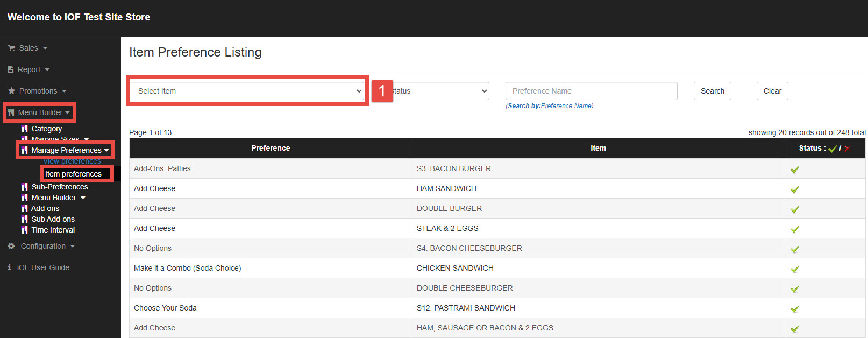Viewport: 868px width, 338px height.
Task: Expand the Manage Preferences submenu
Action: point(66,150)
